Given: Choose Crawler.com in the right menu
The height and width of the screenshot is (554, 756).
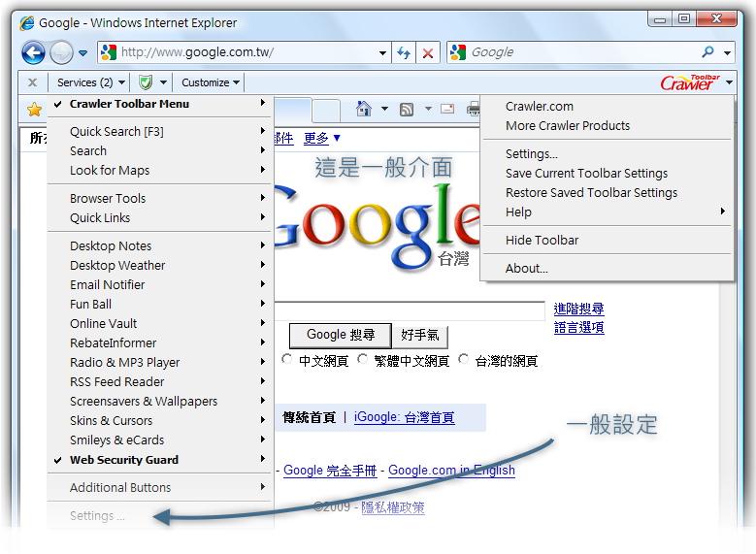Looking at the screenshot, I should coord(607,106).
